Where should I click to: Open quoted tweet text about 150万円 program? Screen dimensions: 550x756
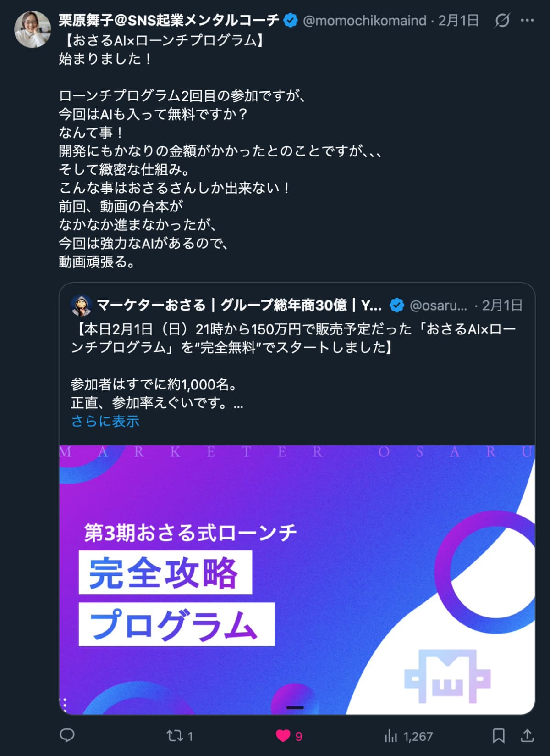293,338
